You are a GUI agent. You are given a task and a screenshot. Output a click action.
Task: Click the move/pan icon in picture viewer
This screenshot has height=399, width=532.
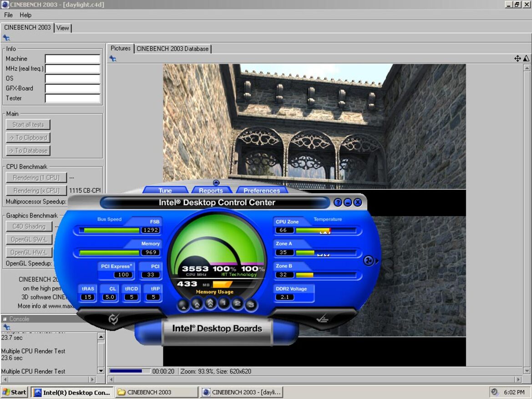pyautogui.click(x=517, y=58)
